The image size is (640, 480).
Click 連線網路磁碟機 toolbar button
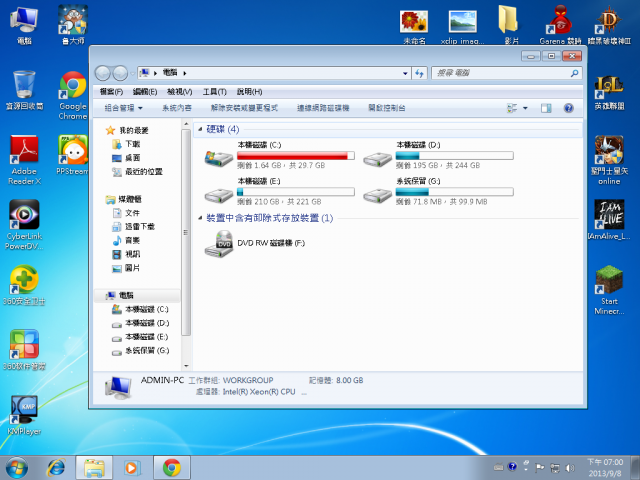[x=323, y=108]
